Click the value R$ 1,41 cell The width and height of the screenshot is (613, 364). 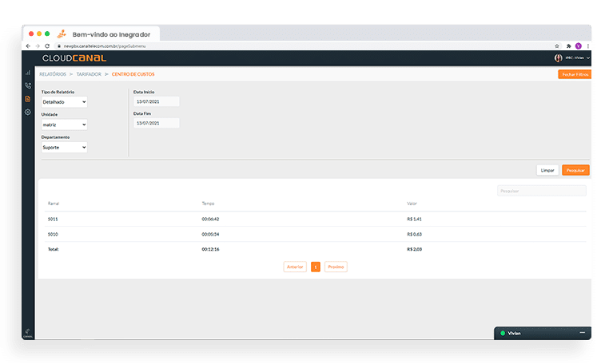pos(415,219)
